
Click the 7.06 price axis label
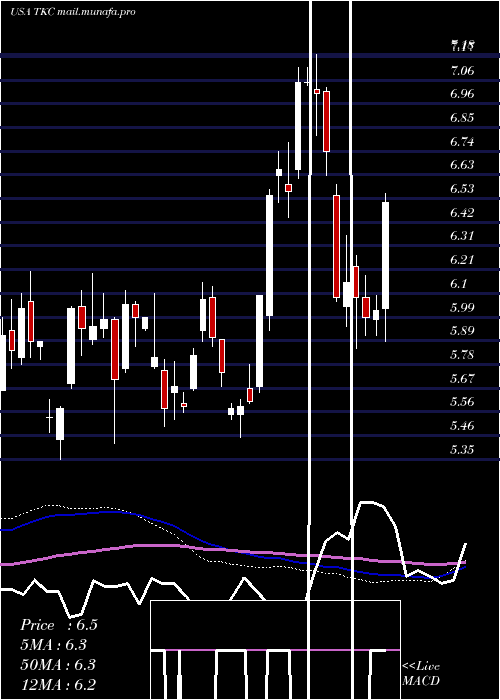pyautogui.click(x=462, y=71)
